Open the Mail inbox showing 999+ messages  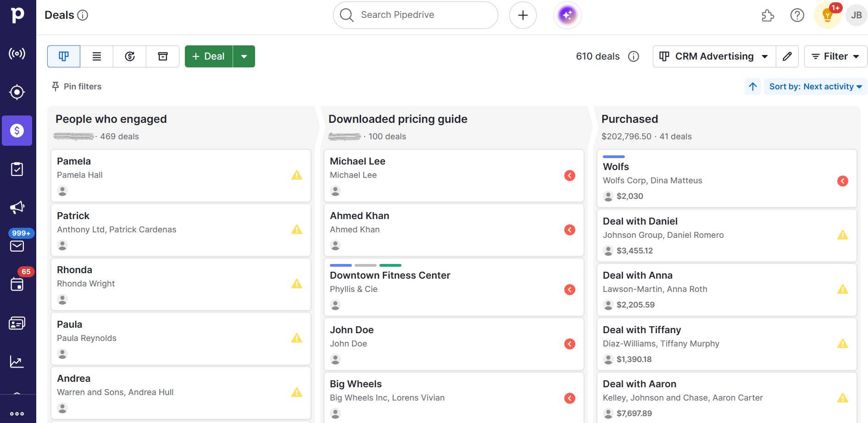point(17,246)
